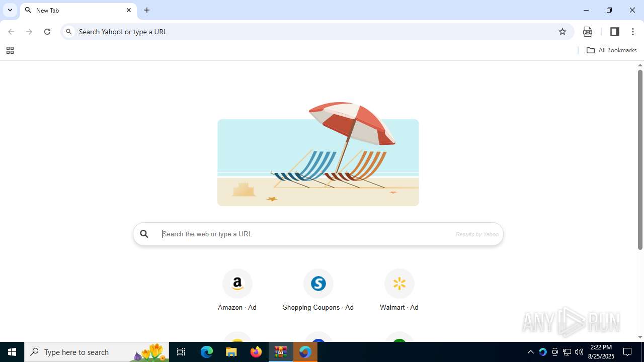Focus the Search Yahoo address bar
644x362 pixels.
(x=317, y=32)
